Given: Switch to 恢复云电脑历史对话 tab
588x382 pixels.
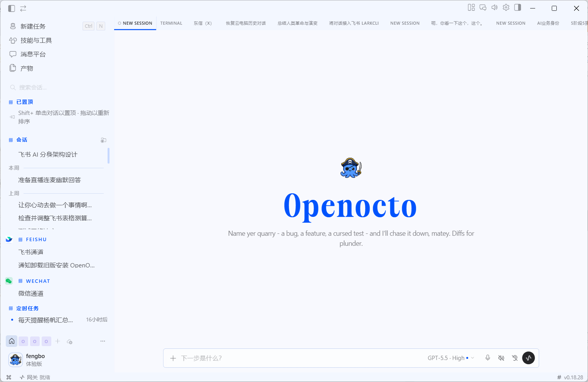Looking at the screenshot, I should pos(246,23).
